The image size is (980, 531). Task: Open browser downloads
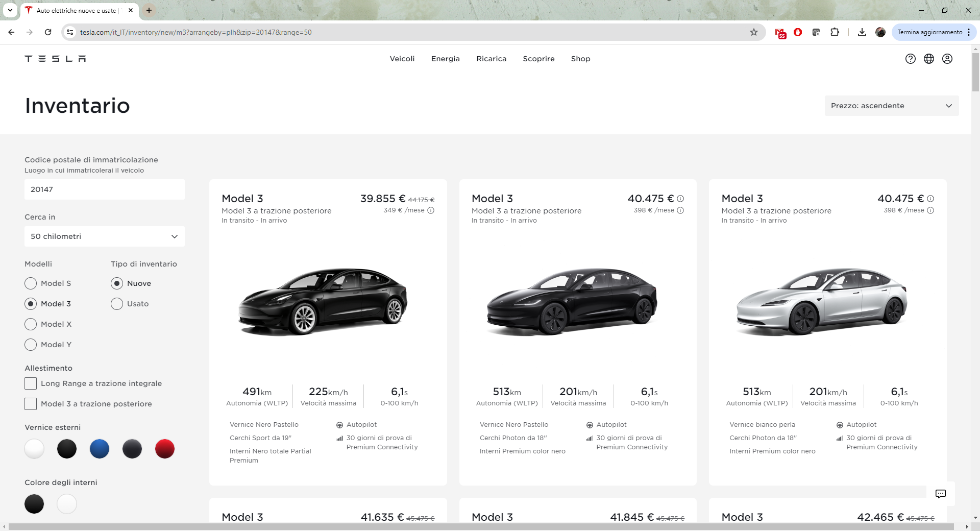click(862, 32)
